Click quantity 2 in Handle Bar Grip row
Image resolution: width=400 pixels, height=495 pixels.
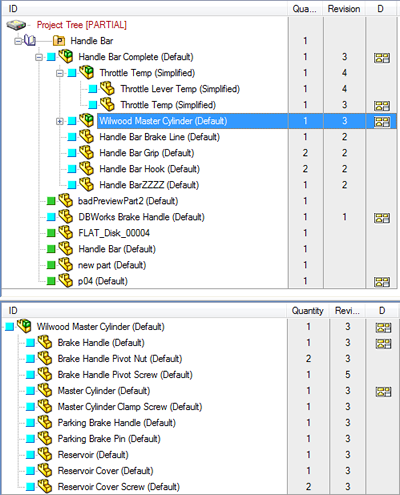pyautogui.click(x=305, y=153)
